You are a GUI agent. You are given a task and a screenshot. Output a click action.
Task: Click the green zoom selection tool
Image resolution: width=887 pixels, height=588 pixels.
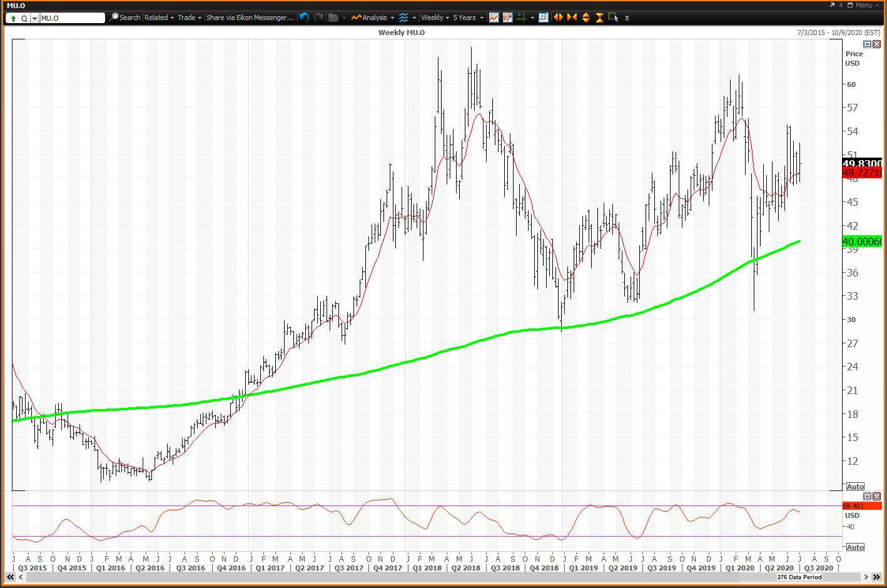[614, 18]
